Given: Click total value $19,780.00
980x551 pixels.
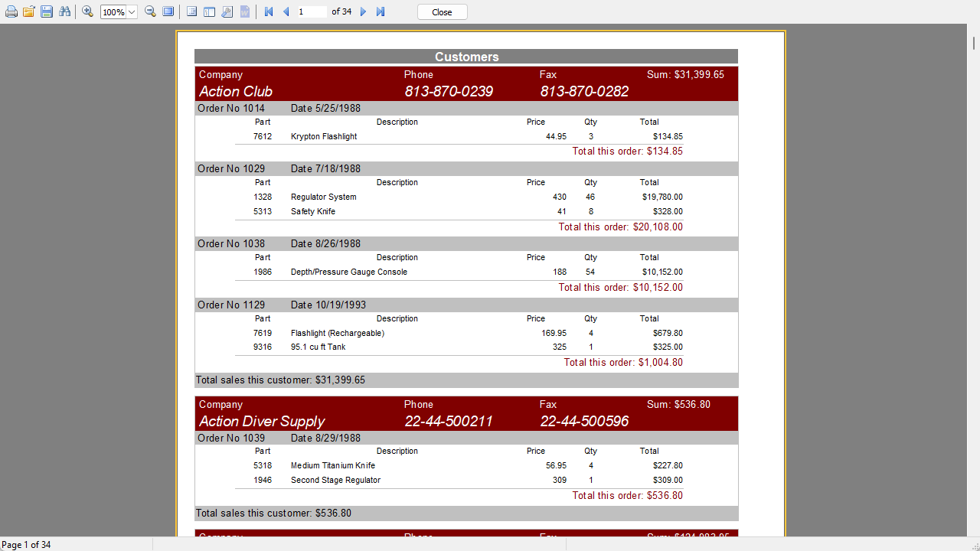Looking at the screenshot, I should pyautogui.click(x=663, y=197).
